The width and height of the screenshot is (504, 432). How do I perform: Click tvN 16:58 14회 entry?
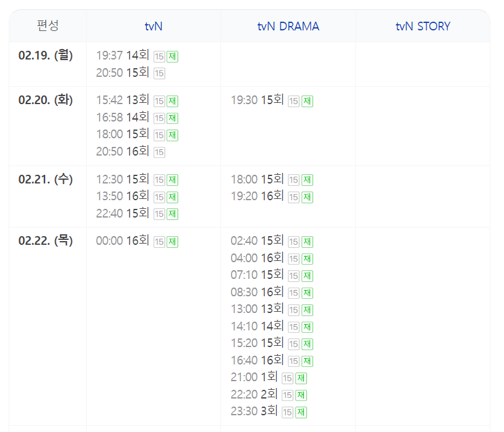coord(137,117)
